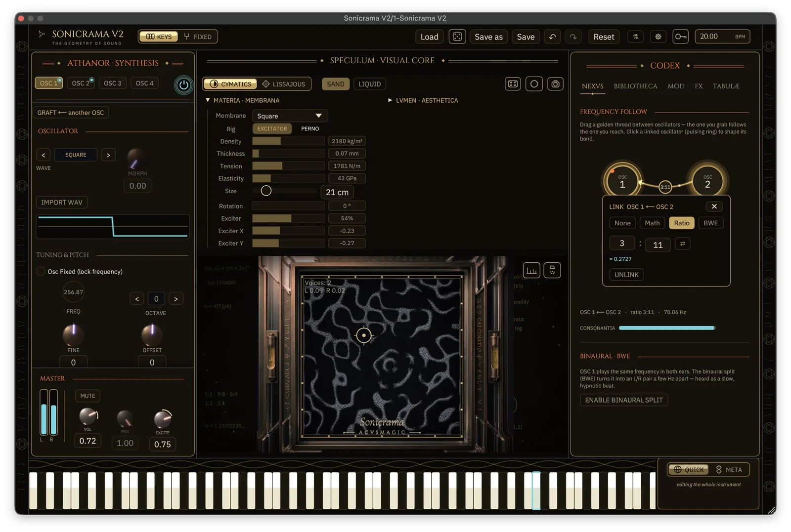
Task: Select the OSC 2 node circle
Action: pyautogui.click(x=707, y=181)
